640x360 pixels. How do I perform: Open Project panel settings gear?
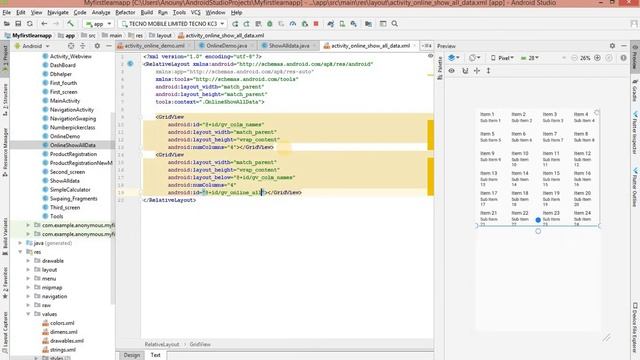pos(97,46)
